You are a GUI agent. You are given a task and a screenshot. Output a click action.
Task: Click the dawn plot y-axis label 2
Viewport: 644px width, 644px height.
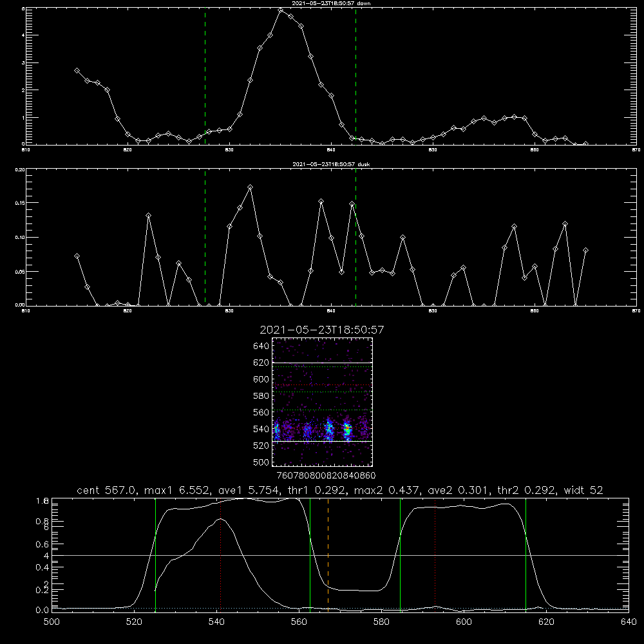tap(23, 90)
